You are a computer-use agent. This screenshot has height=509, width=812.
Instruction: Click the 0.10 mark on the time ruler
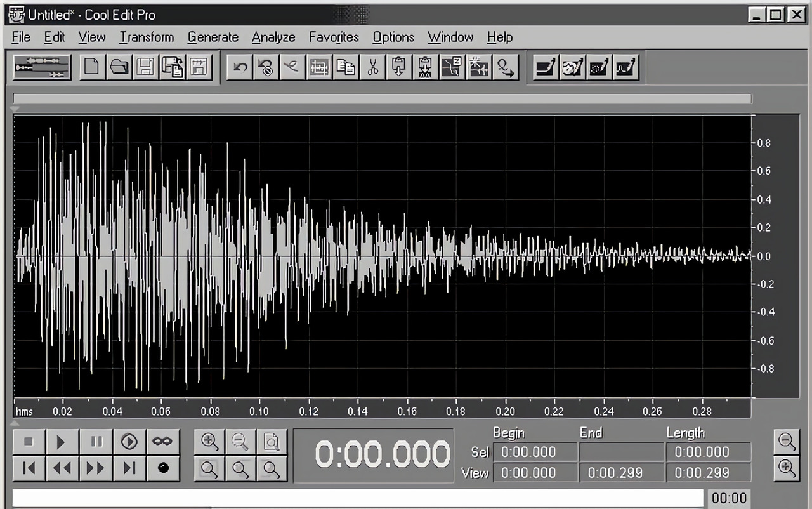pyautogui.click(x=259, y=411)
